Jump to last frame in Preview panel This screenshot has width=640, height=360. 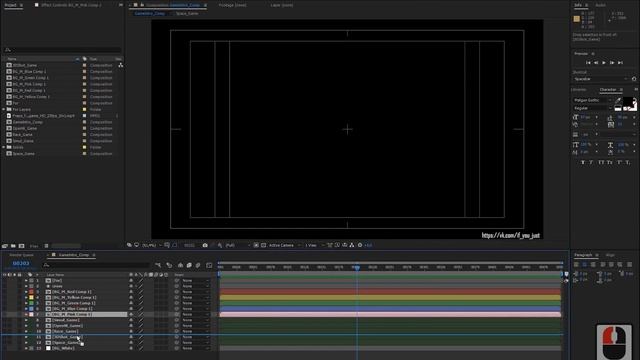pos(620,62)
